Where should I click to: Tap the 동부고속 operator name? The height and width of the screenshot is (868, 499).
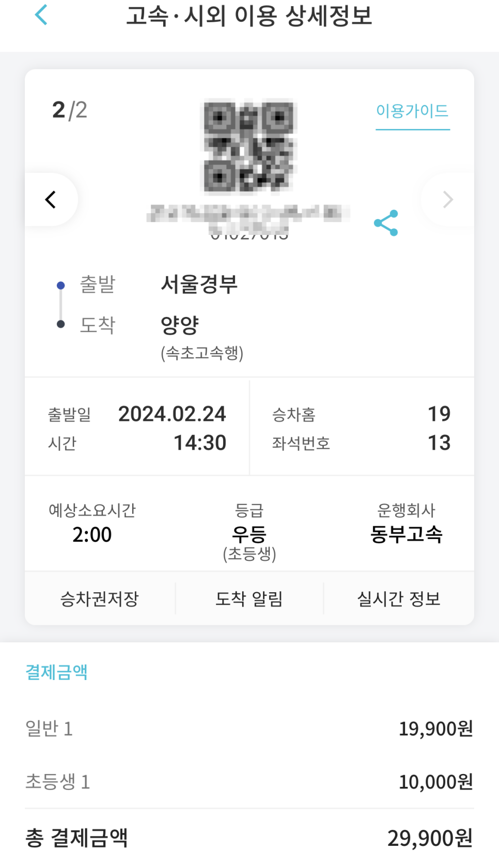point(406,534)
